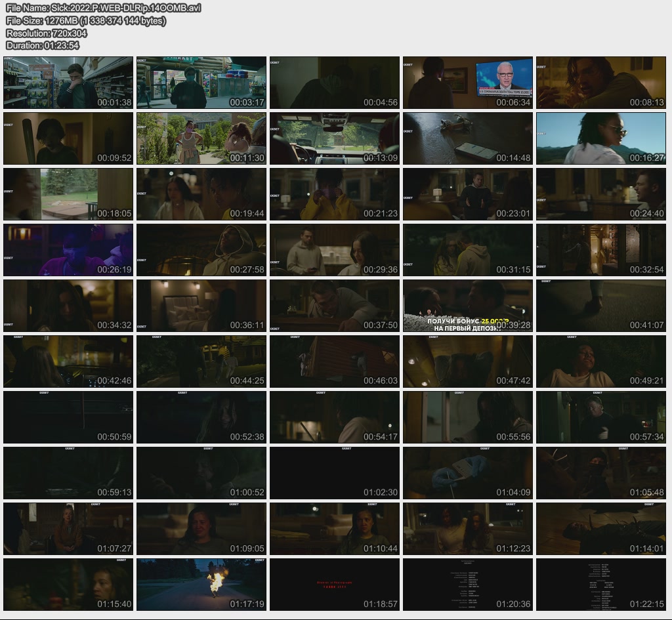Click the bonus ad banner at 00:39:28
This screenshot has height=620, width=672.
(468, 321)
